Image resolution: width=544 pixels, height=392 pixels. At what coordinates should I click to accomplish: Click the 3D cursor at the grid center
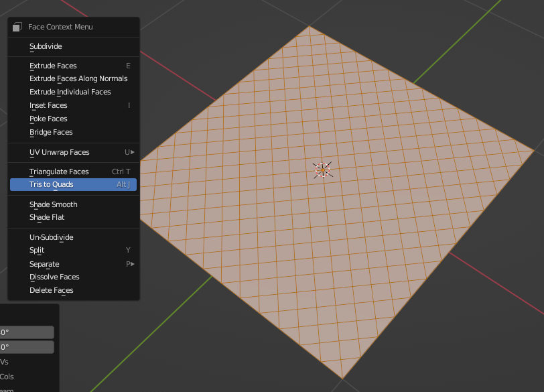(x=323, y=170)
